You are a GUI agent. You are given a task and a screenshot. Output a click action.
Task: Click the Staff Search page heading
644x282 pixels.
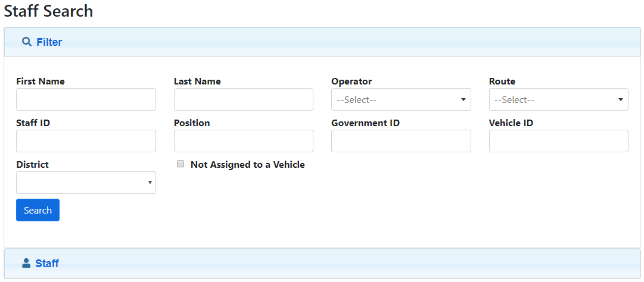point(48,11)
